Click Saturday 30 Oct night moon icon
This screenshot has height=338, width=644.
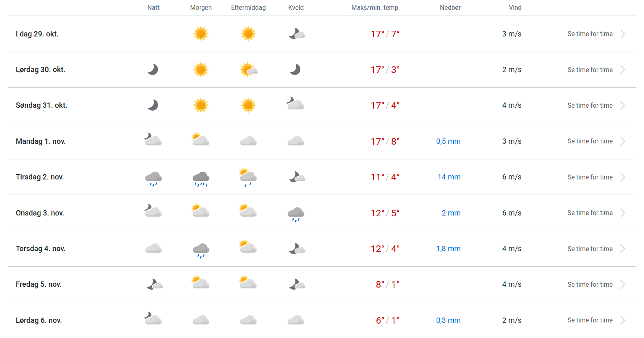153,70
